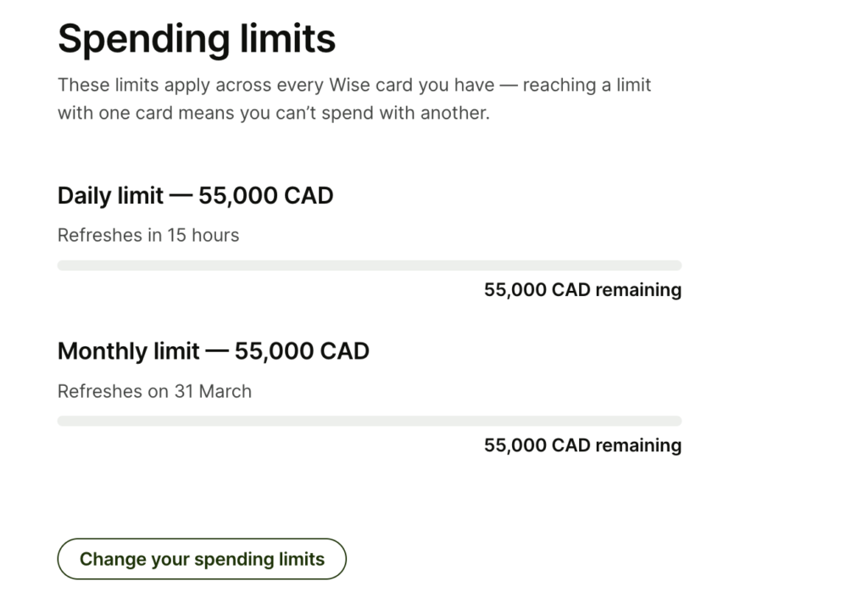Select the Spending limits page heading
The image size is (868, 609).
tap(197, 39)
